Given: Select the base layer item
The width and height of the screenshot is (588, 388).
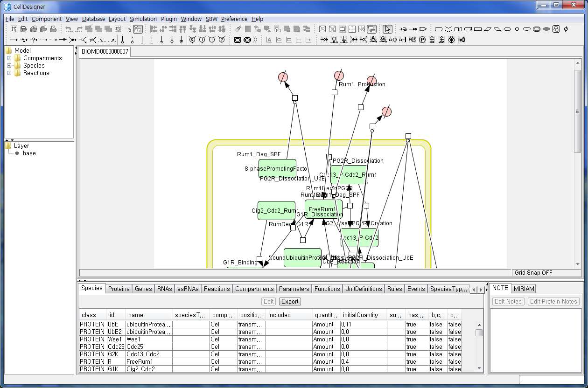Looking at the screenshot, I should tap(29, 153).
